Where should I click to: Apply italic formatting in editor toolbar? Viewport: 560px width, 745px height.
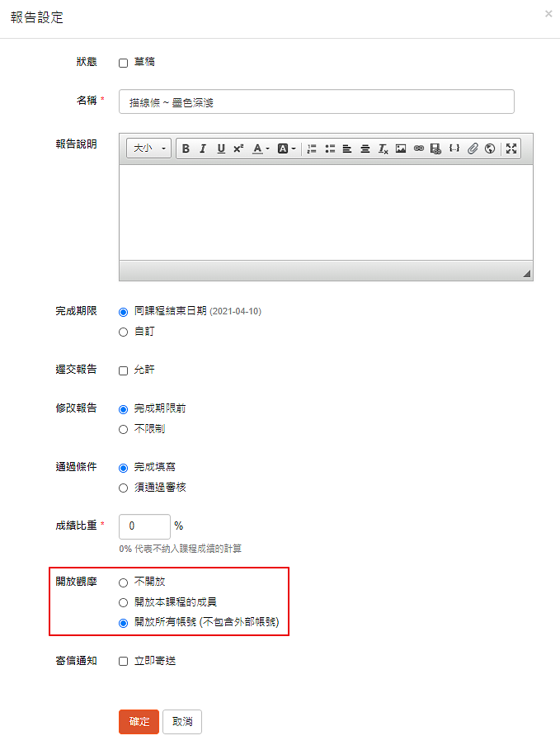pos(203,149)
